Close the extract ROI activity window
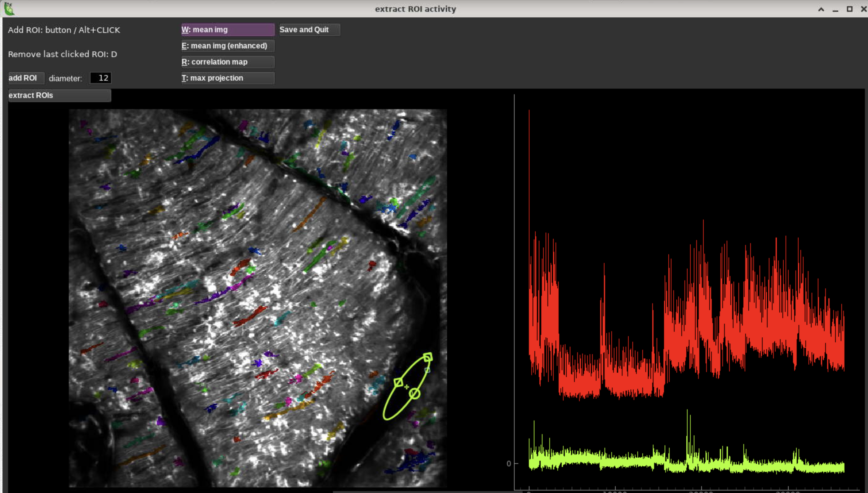The height and width of the screenshot is (493, 868). pos(864,9)
